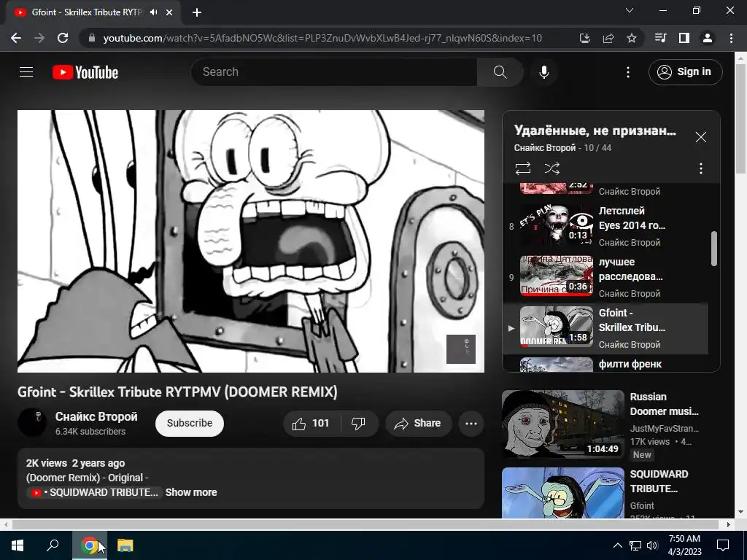Click the Share button
The image size is (747, 560).
coord(418,424)
